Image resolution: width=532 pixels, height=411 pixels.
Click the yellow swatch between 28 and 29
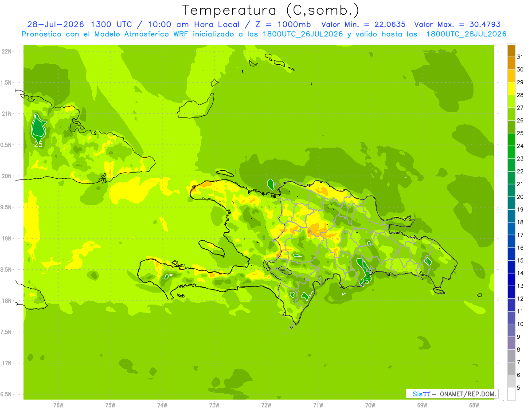(511, 89)
